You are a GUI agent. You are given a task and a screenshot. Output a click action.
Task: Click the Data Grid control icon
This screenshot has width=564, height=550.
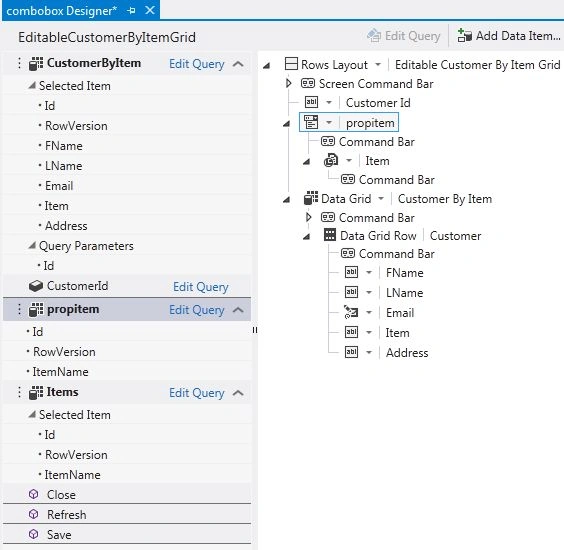[x=311, y=198]
